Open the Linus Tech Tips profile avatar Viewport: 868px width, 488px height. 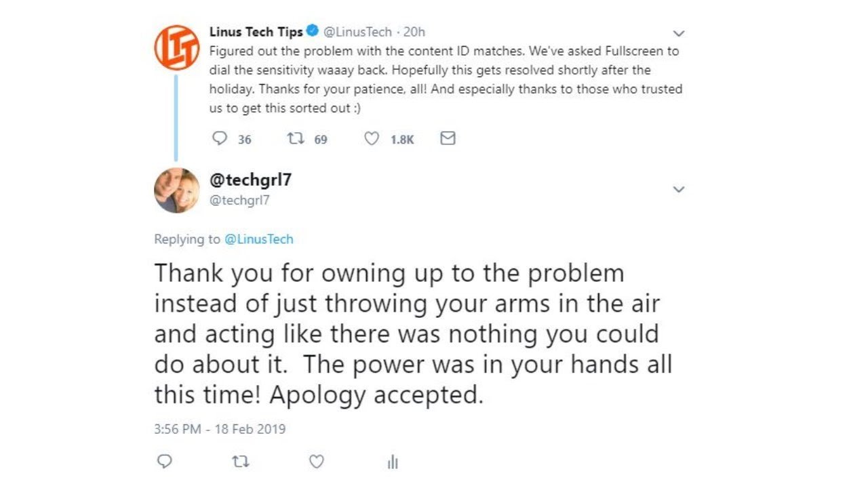point(176,48)
